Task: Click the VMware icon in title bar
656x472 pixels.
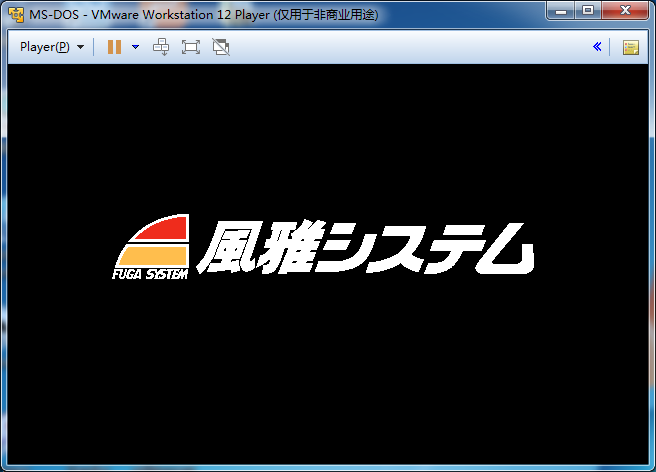Action: [x=16, y=11]
